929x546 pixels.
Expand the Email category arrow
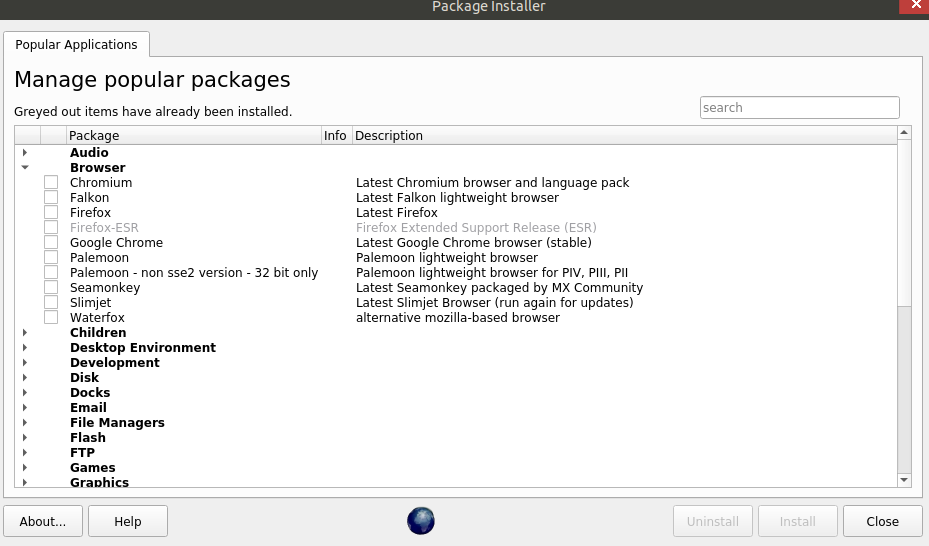pyautogui.click(x=25, y=407)
